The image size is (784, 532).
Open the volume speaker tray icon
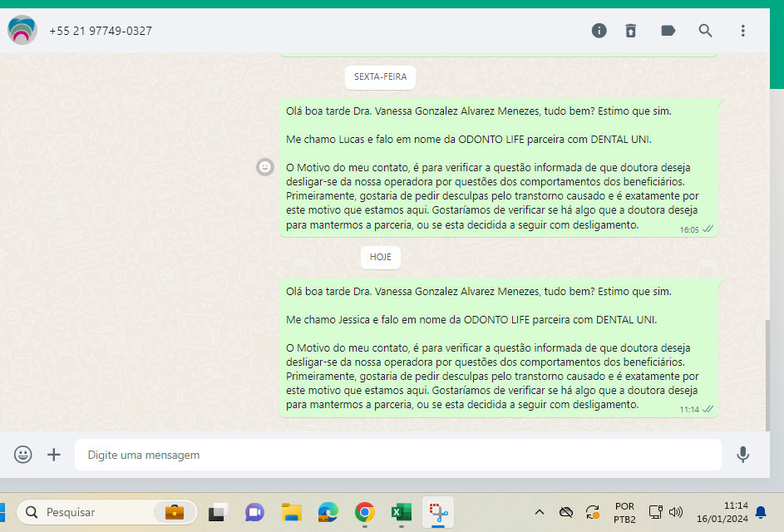(x=676, y=512)
